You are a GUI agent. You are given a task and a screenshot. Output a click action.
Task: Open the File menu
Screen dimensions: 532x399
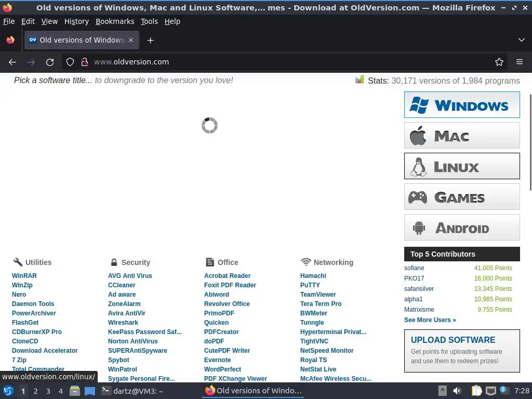(9, 21)
